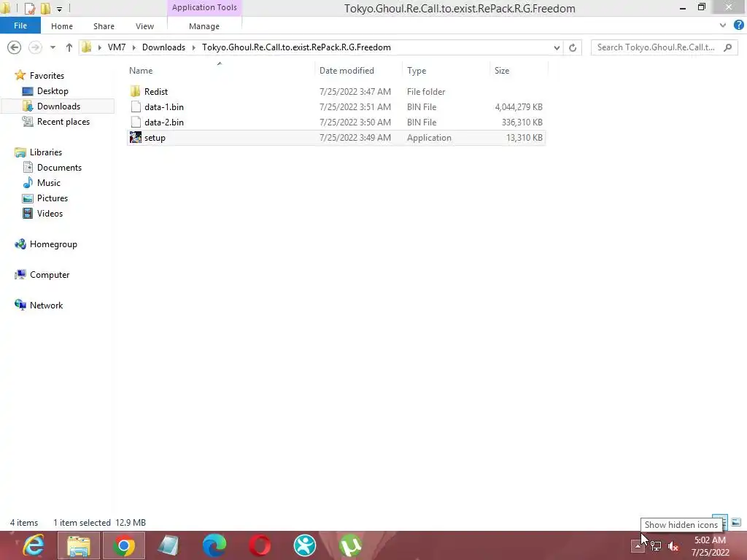Select the data-1.bin file icon
This screenshot has width=747, height=560.
click(136, 107)
